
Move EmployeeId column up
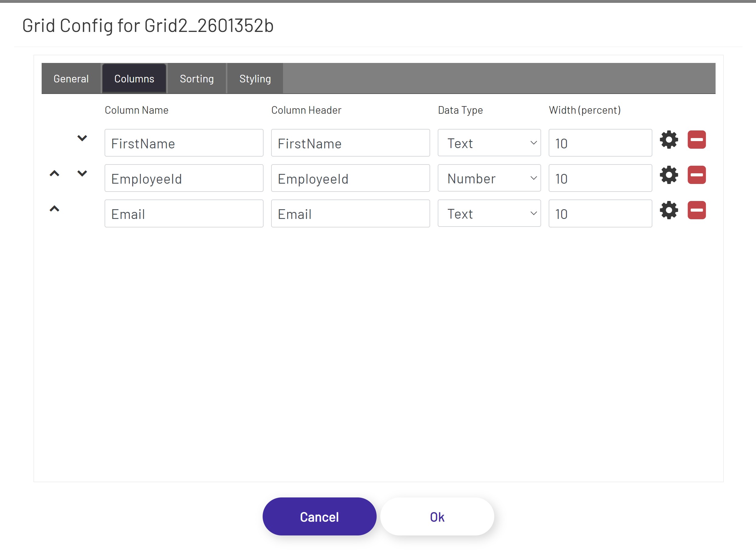(x=54, y=173)
